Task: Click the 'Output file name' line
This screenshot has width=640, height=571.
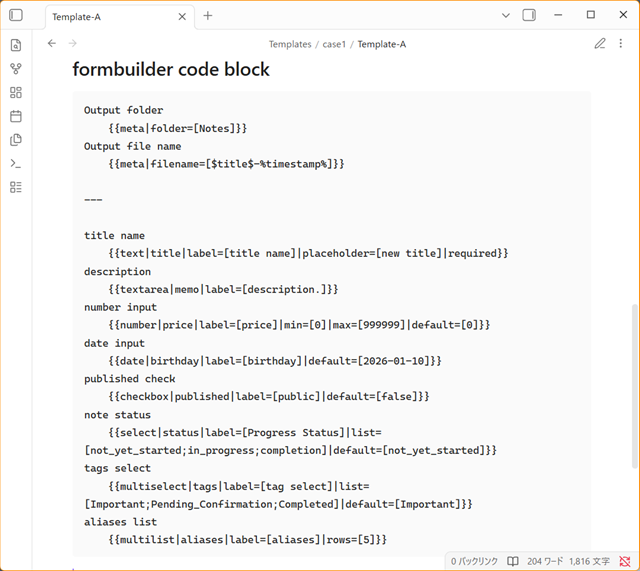Action: tap(133, 146)
